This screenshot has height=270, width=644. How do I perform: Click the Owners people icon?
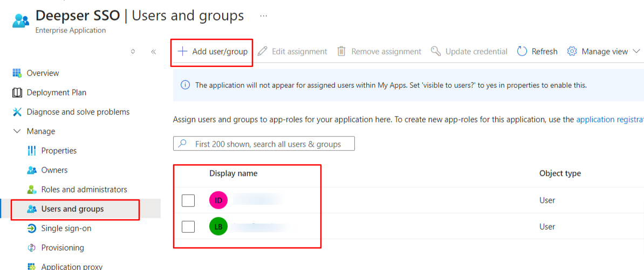(32, 170)
